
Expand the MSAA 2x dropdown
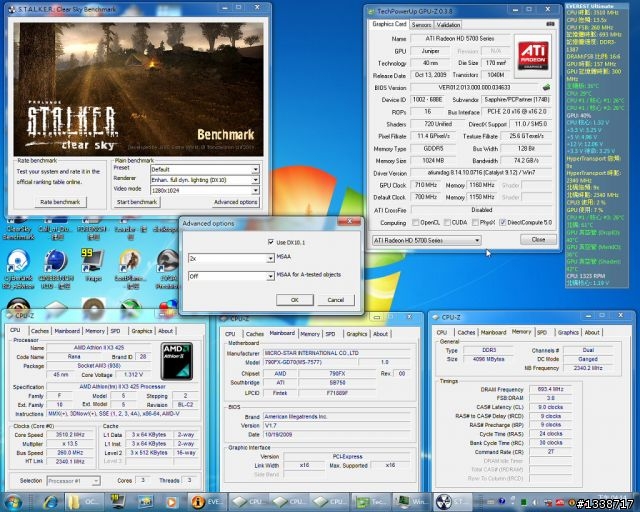click(x=271, y=258)
